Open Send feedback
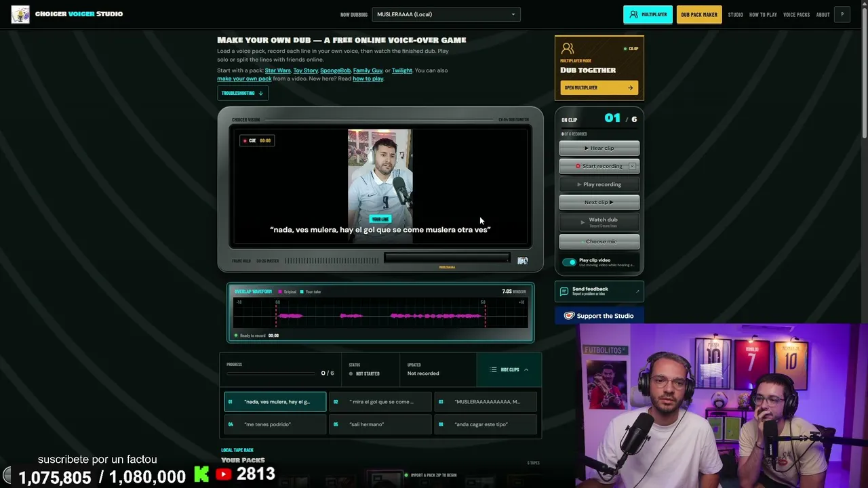Image resolution: width=868 pixels, height=488 pixels. 599,291
